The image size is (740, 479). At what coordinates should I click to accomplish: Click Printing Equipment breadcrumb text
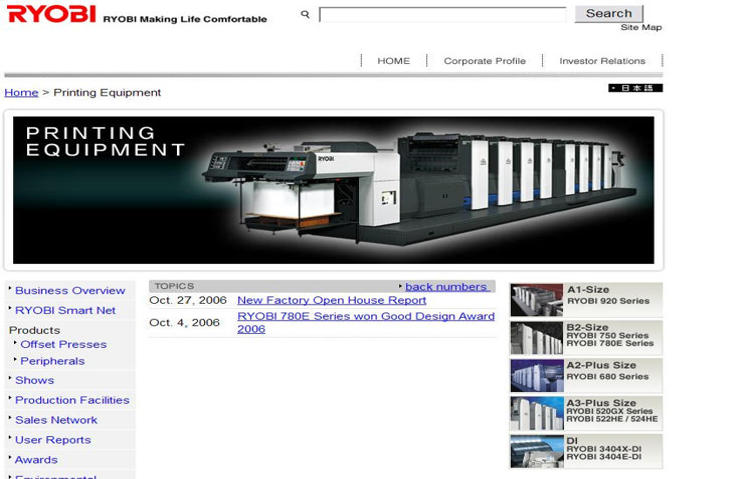[x=107, y=92]
